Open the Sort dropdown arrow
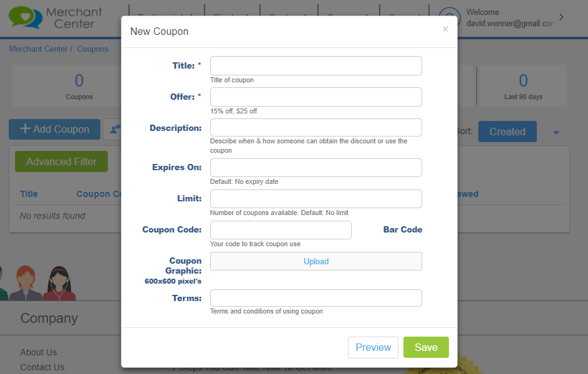This screenshot has width=588, height=374. (556, 132)
